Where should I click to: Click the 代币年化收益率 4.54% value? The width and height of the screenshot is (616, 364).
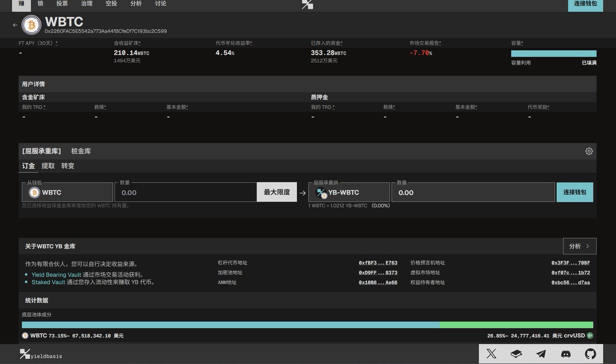(x=225, y=53)
